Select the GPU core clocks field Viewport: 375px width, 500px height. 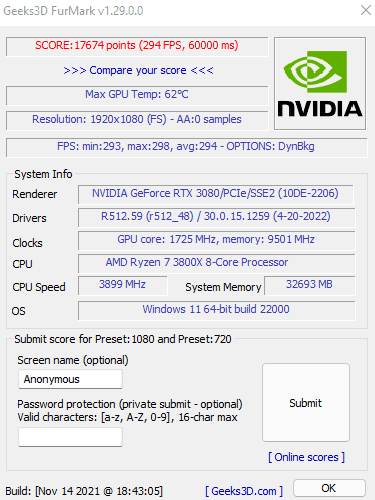[x=217, y=241]
